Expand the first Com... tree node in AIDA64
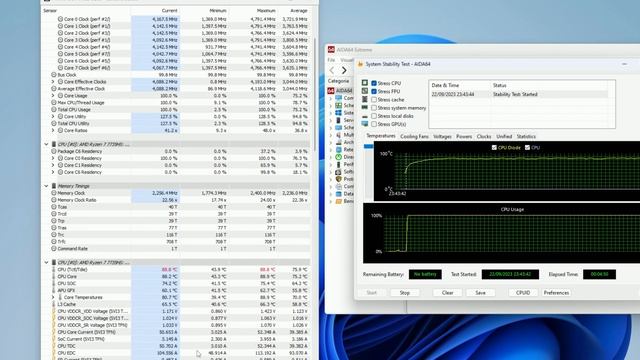640x360 pixels. (331, 98)
